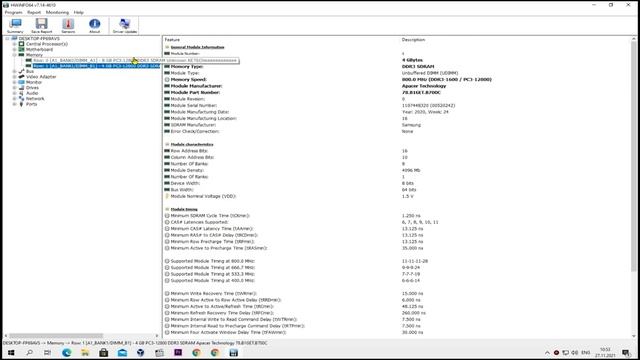Viewport: 640px width, 360px height.
Task: Click the General Module Information heading
Action: click(x=198, y=47)
